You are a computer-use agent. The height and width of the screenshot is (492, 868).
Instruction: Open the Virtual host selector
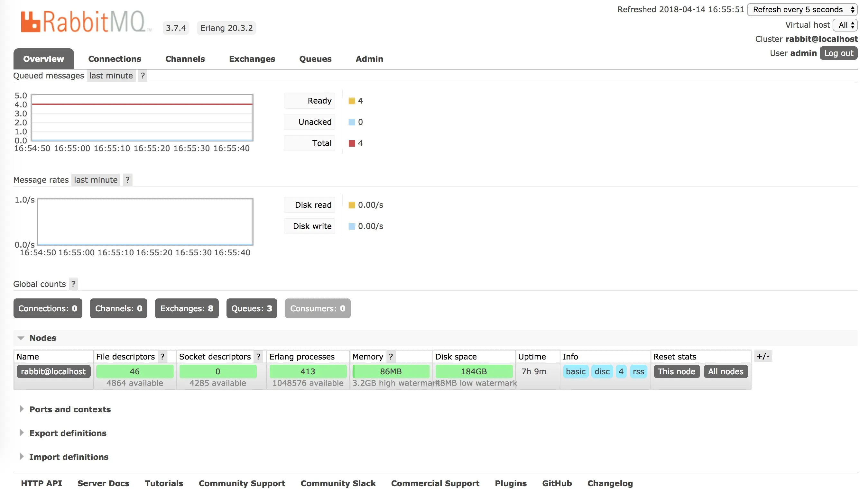(846, 25)
